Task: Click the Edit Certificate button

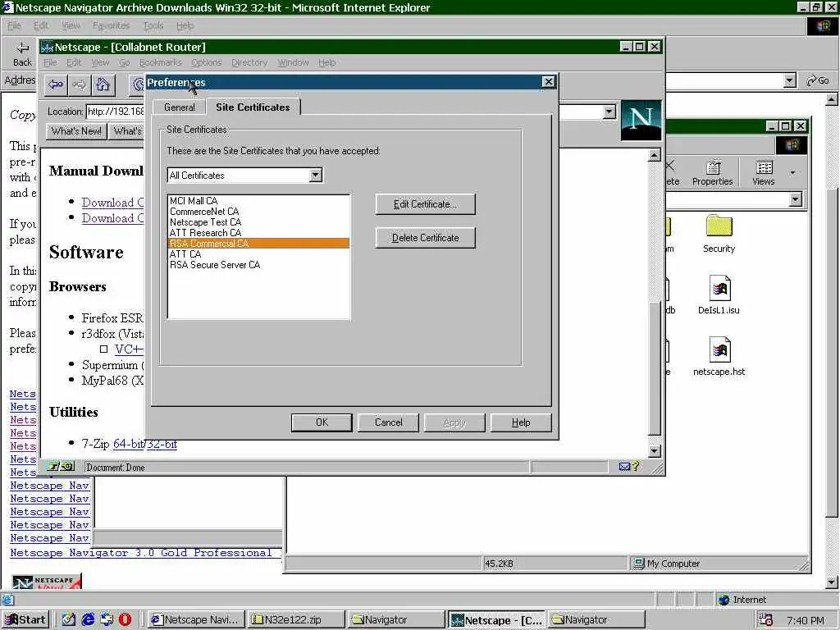Action: [426, 204]
